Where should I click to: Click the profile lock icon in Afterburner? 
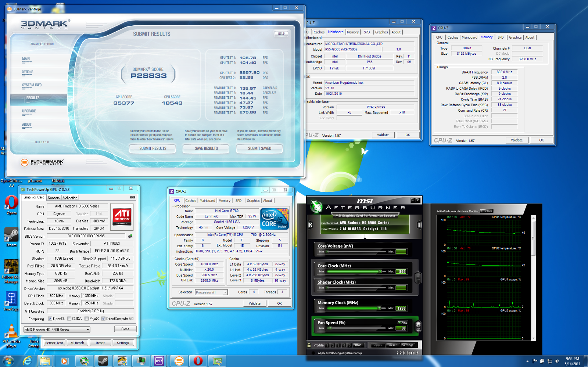point(309,345)
